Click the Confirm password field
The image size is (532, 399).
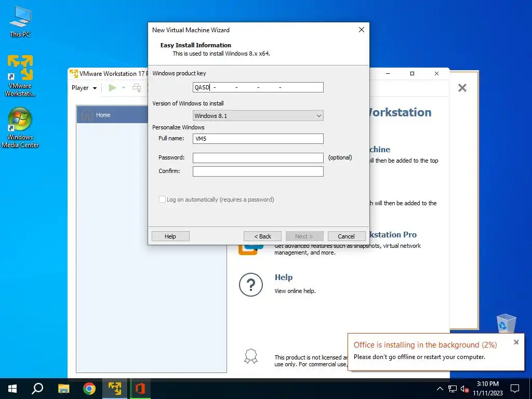[258, 171]
